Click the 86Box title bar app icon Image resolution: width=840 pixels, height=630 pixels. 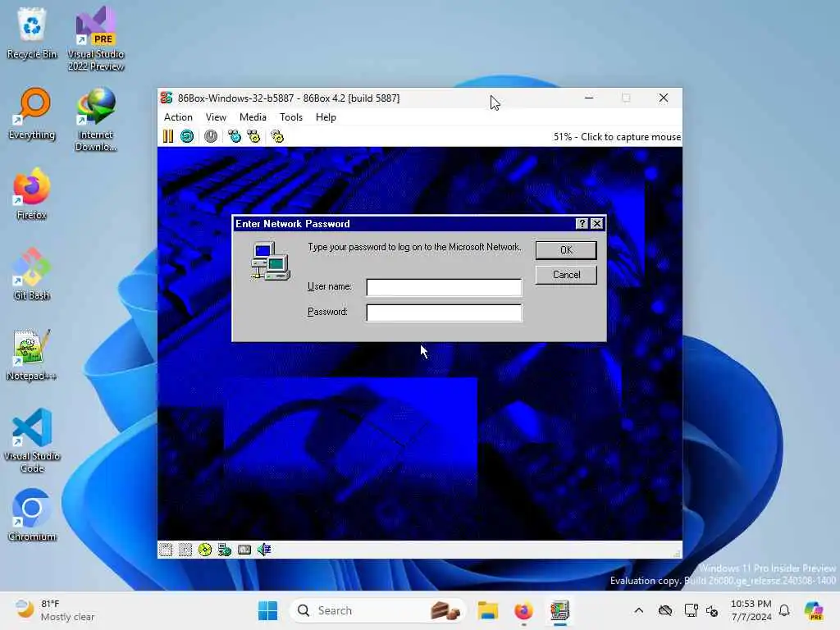pos(167,98)
